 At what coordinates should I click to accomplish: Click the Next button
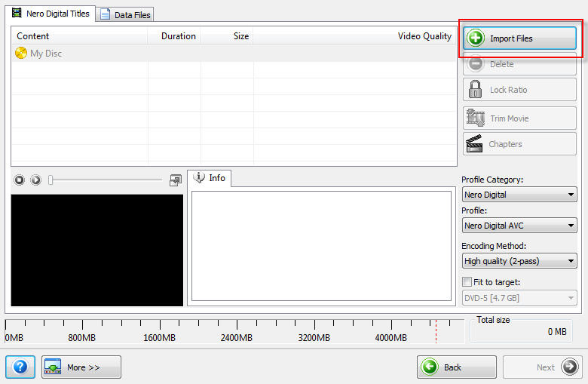coord(542,367)
